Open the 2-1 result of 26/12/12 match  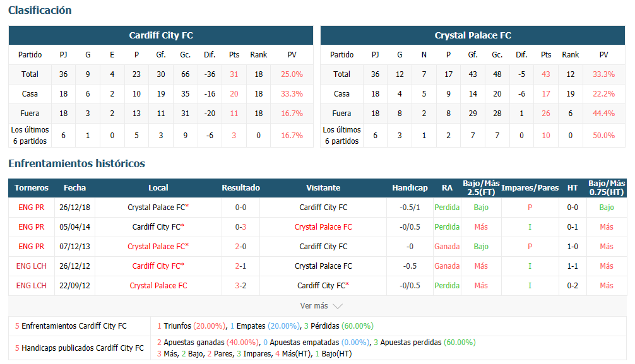[240, 266]
